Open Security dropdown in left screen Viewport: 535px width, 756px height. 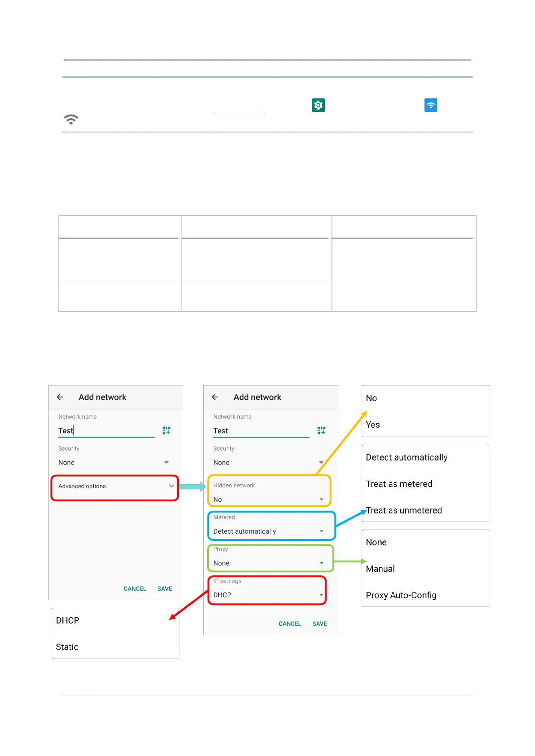(114, 462)
